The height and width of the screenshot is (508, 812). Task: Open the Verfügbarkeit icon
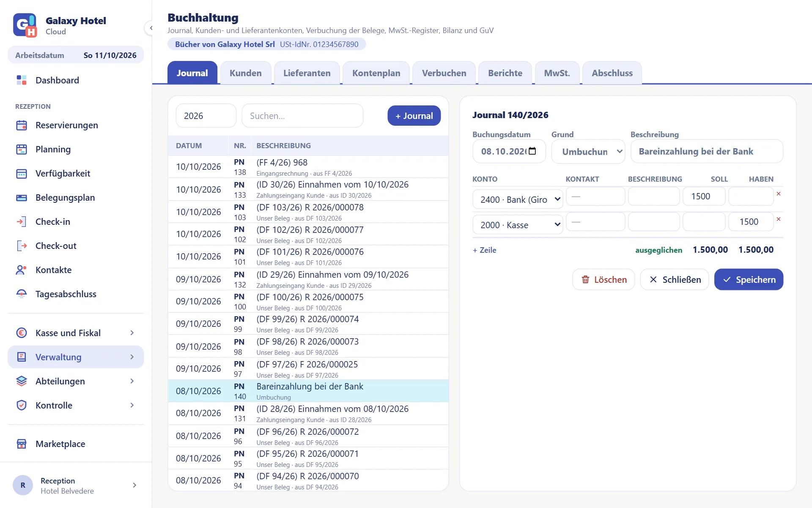[22, 174]
